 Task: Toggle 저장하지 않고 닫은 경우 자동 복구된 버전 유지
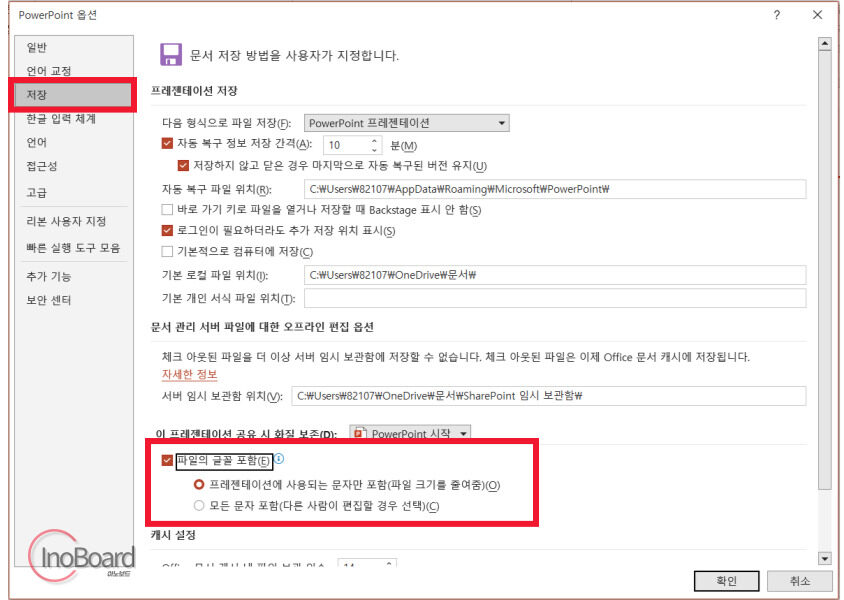click(183, 165)
